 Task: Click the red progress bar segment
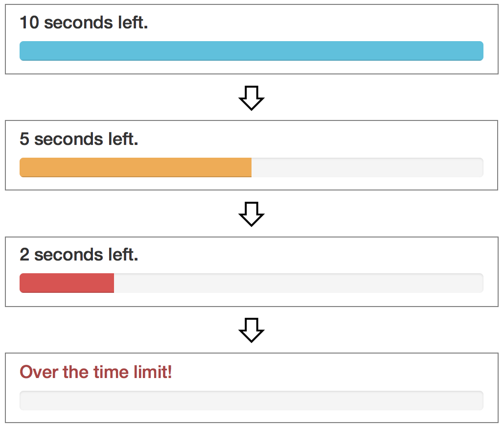[67, 283]
